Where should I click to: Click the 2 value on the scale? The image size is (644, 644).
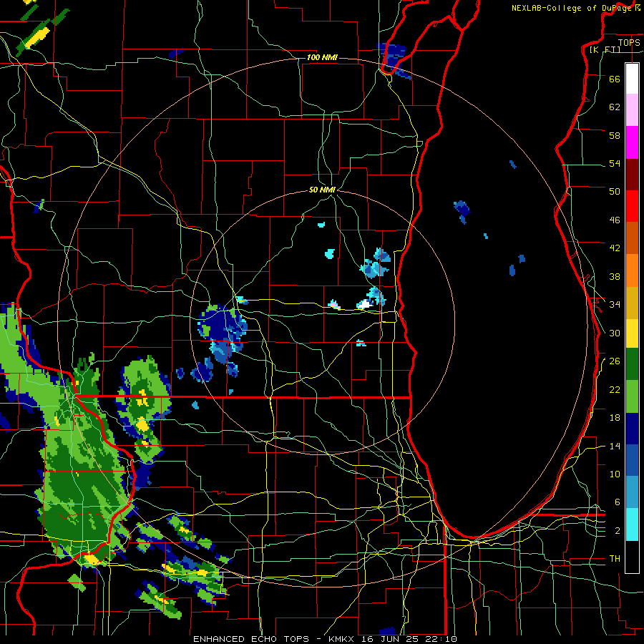(618, 531)
